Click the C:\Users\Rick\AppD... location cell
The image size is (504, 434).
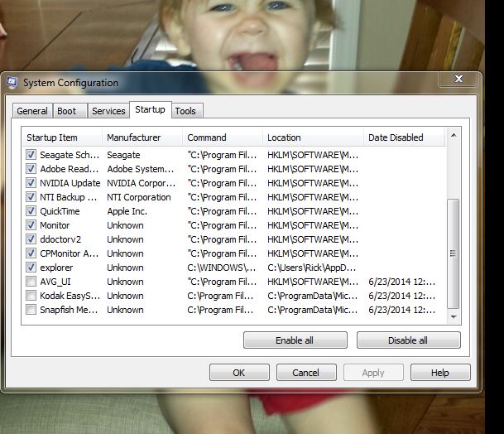coord(311,268)
